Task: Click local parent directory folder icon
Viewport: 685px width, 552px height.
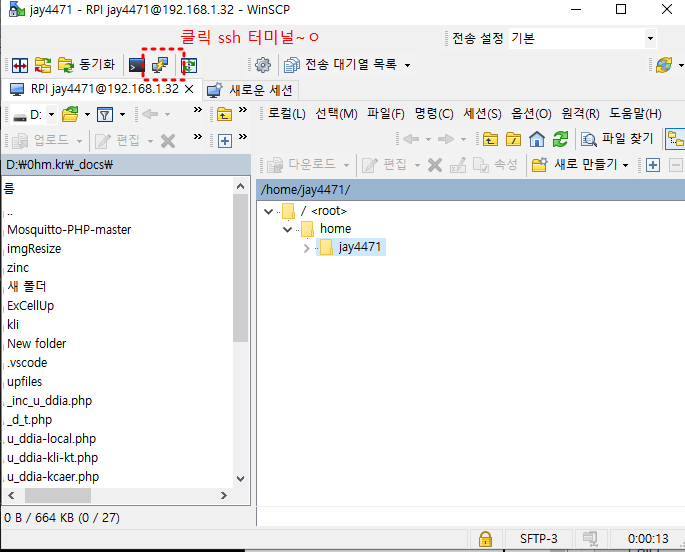Action: (x=225, y=115)
